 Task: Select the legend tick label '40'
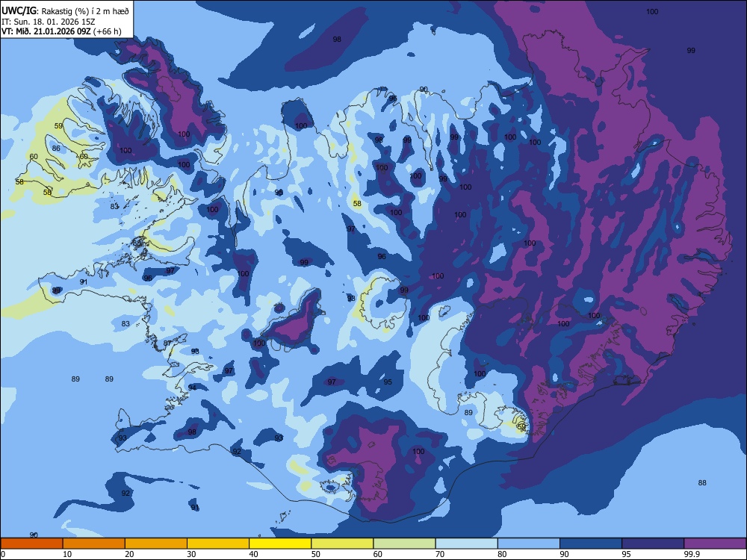(x=254, y=554)
